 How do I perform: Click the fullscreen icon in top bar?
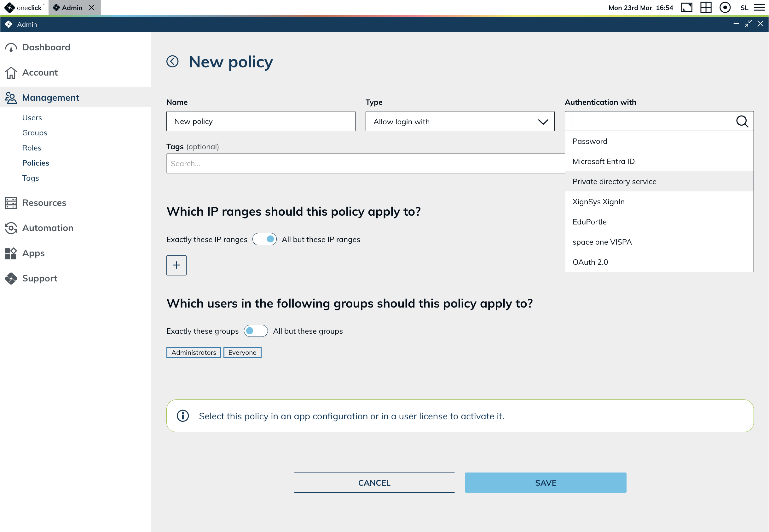(687, 8)
